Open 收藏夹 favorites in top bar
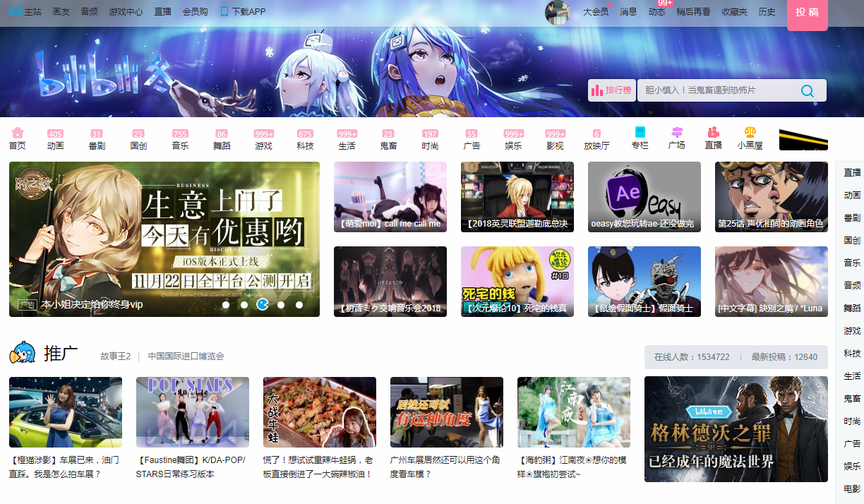 point(734,12)
